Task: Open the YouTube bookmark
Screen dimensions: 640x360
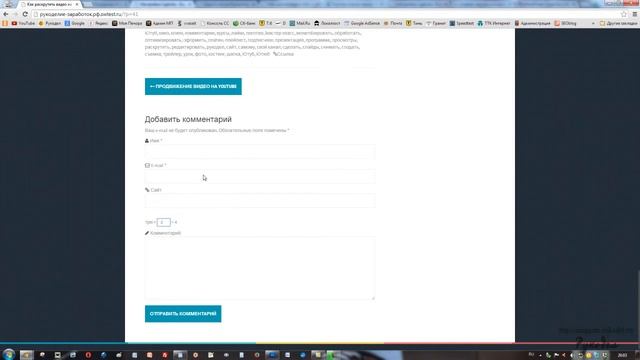Action: (23, 23)
